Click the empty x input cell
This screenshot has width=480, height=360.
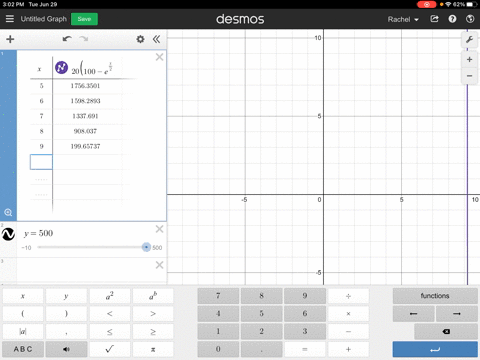point(41,162)
